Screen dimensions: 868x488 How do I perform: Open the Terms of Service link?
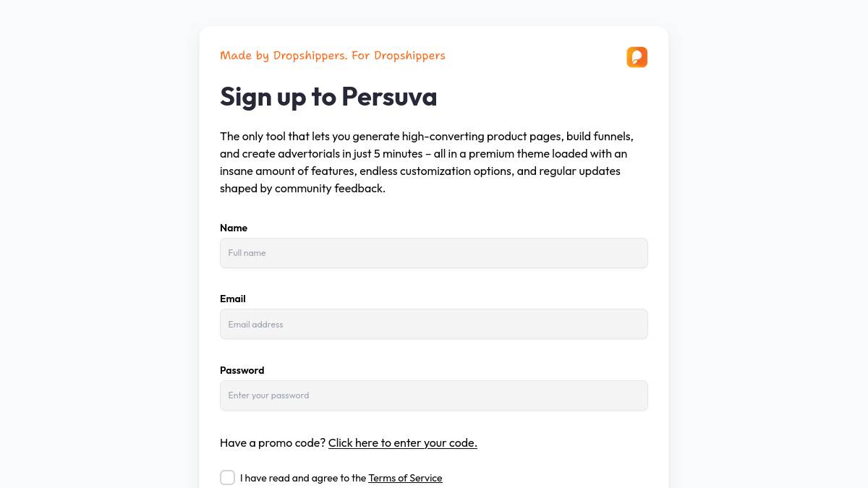(x=405, y=478)
